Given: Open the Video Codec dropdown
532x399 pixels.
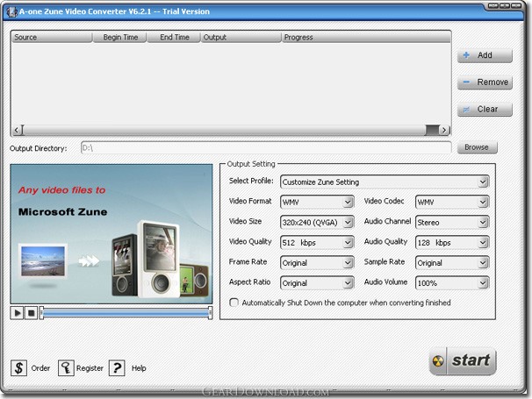Looking at the screenshot, I should [452, 202].
